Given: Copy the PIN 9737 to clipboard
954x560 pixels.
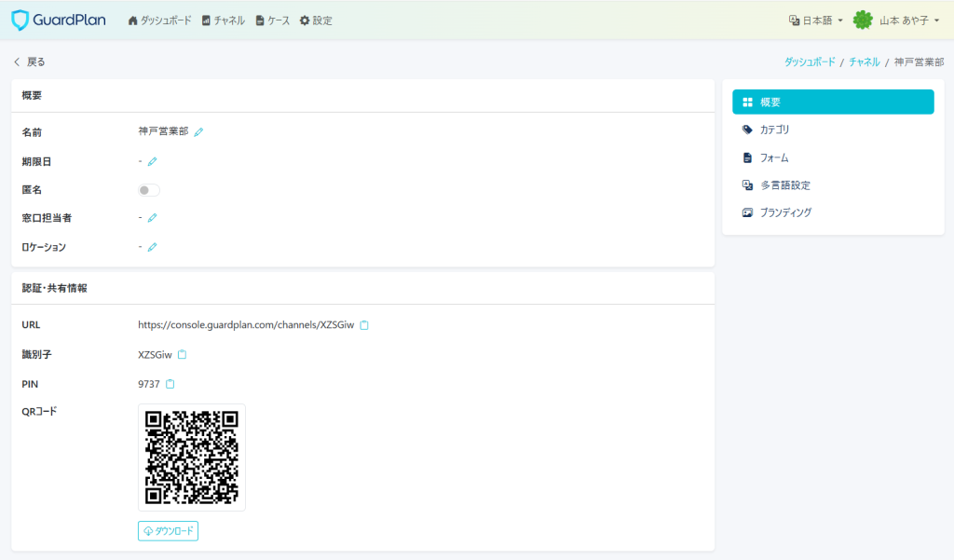Looking at the screenshot, I should click(x=170, y=384).
